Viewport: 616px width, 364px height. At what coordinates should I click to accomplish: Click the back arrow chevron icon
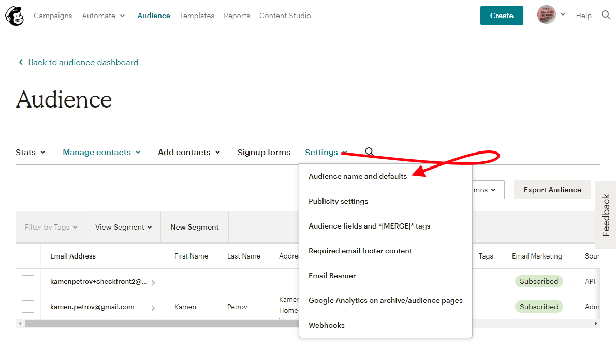pyautogui.click(x=21, y=62)
